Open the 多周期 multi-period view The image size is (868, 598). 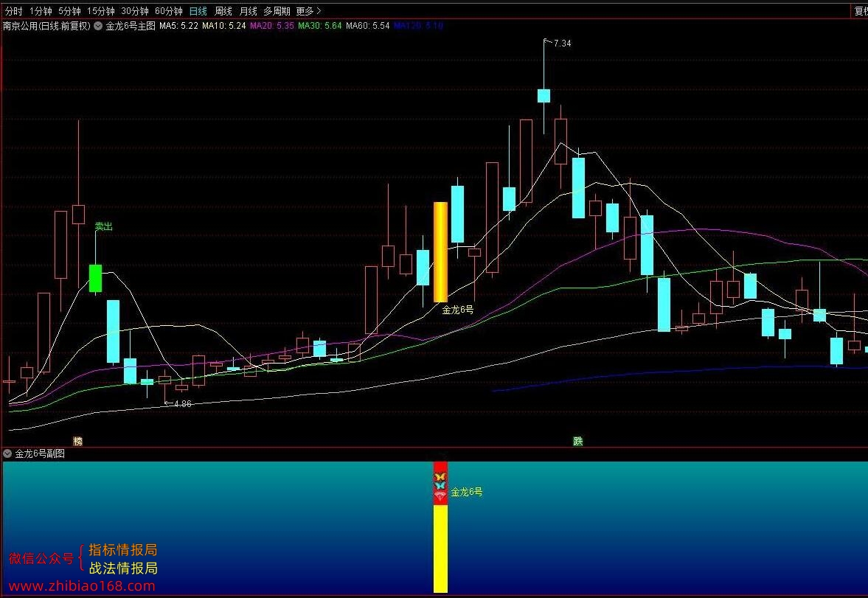pyautogui.click(x=277, y=11)
